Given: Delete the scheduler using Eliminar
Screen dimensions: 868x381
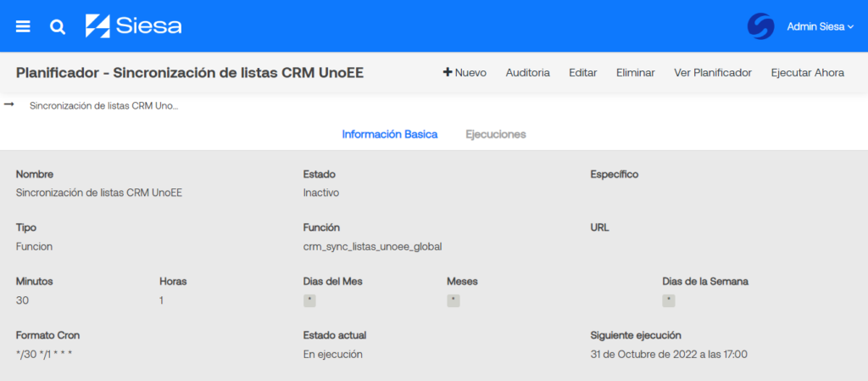Looking at the screenshot, I should (635, 73).
